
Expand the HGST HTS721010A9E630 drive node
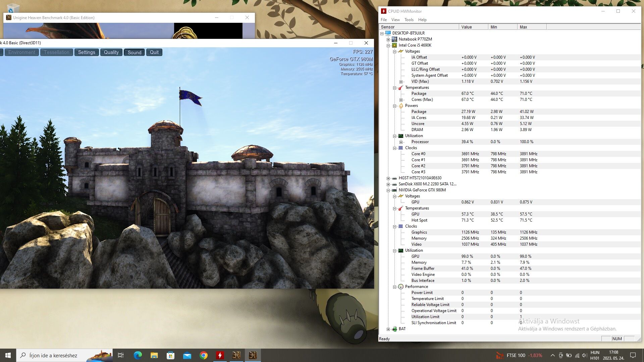pos(388,178)
